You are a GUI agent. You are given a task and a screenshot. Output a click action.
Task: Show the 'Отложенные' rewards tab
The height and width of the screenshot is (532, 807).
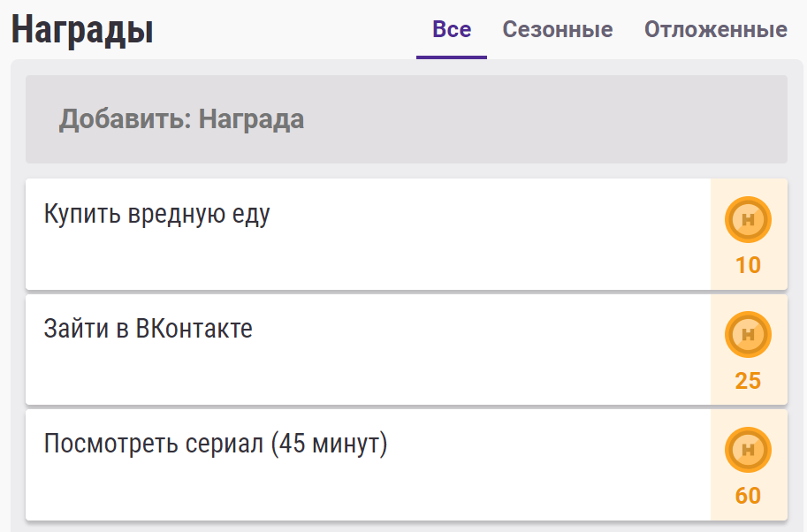(715, 30)
